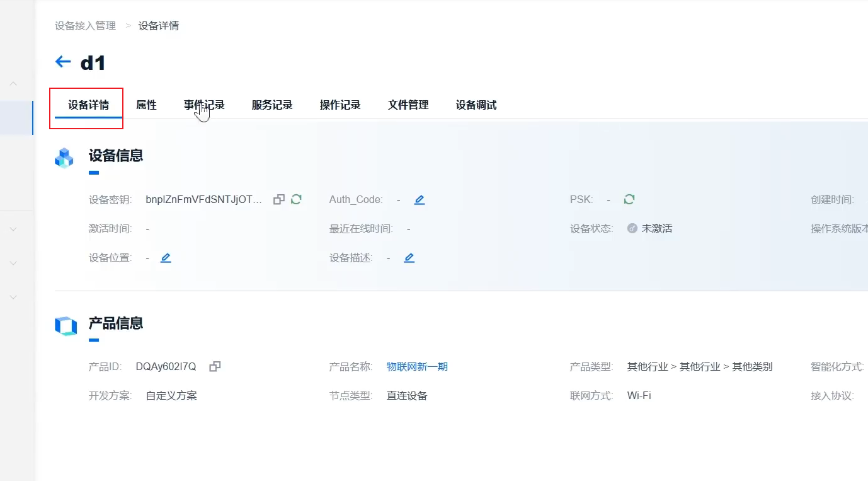Expand the last collapsed sidebar group
This screenshot has height=481, width=868.
13,296
